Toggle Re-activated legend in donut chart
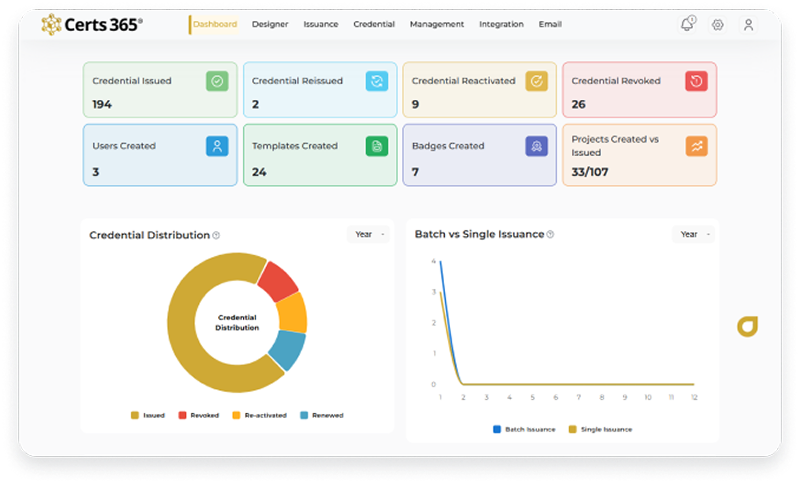The height and width of the screenshot is (485, 800). [259, 415]
